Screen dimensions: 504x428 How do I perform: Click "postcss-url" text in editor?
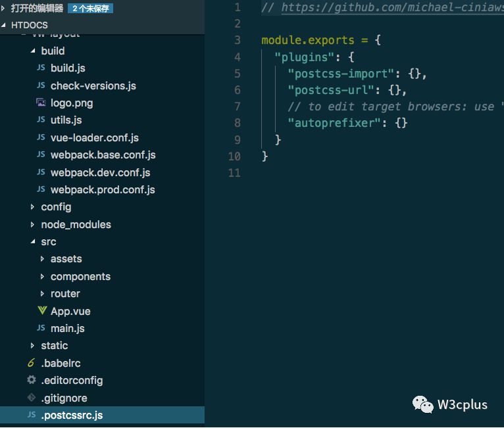(x=331, y=90)
